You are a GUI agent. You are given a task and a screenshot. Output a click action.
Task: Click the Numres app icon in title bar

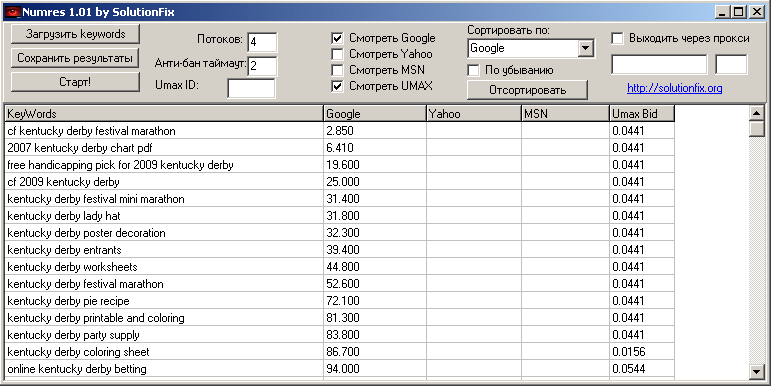[x=13, y=12]
